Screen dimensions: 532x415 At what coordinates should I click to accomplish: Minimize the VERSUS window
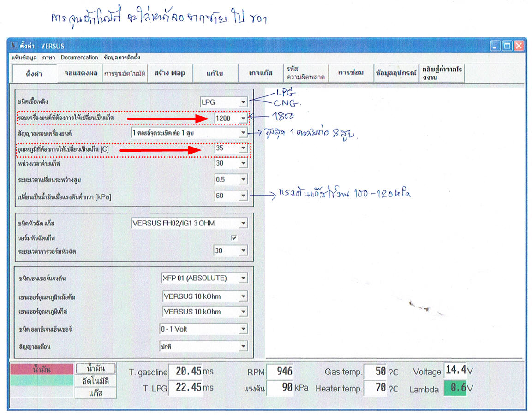click(496, 46)
